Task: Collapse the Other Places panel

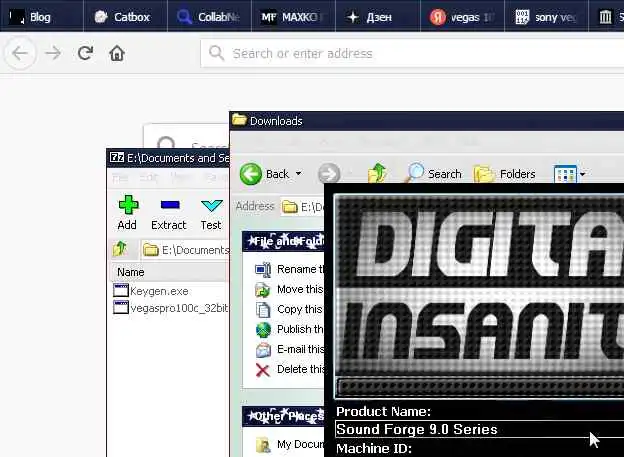Action: (x=283, y=416)
